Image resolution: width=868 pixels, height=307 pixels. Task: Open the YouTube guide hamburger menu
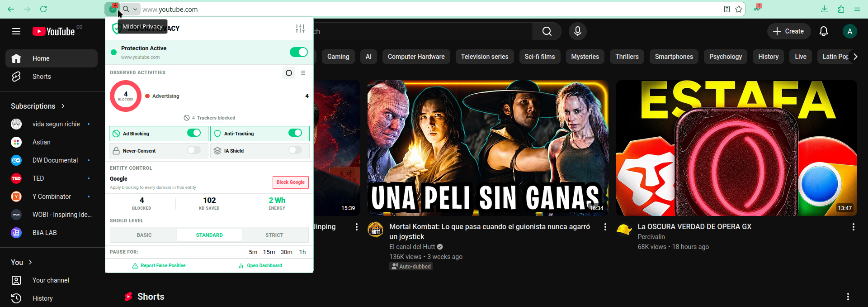[16, 31]
